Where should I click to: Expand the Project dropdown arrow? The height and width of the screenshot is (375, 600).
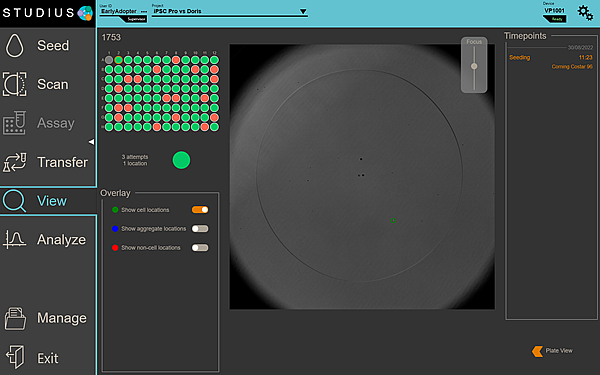[303, 11]
